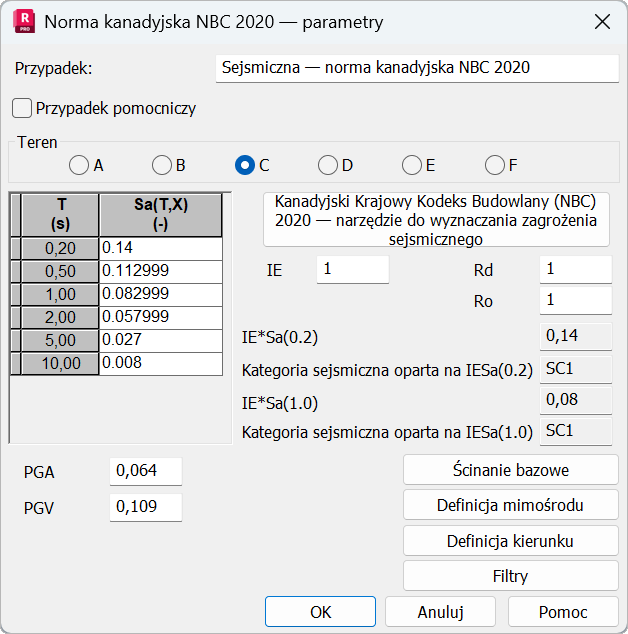
Task: Click the T row header 0,50
Action: (x=60, y=271)
